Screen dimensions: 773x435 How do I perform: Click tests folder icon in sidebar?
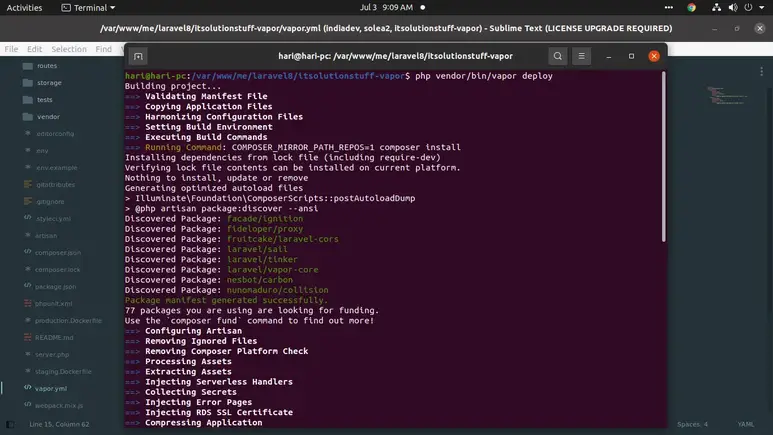(28, 100)
